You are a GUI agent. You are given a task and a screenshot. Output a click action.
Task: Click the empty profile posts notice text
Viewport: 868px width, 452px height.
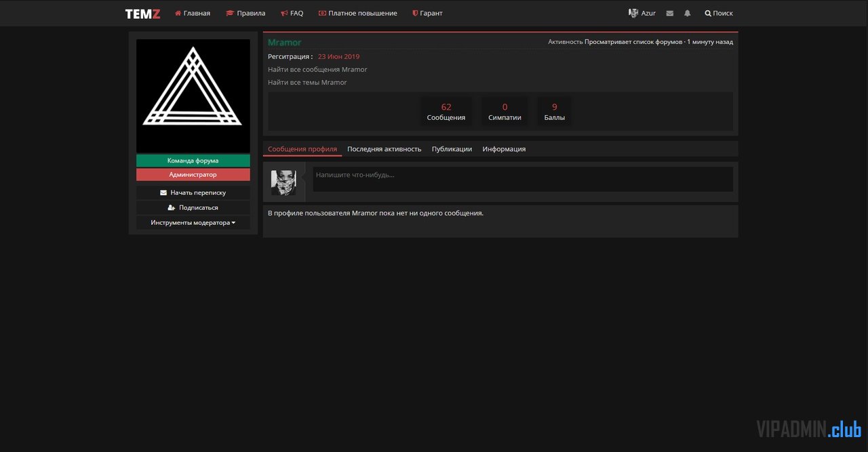pyautogui.click(x=376, y=213)
